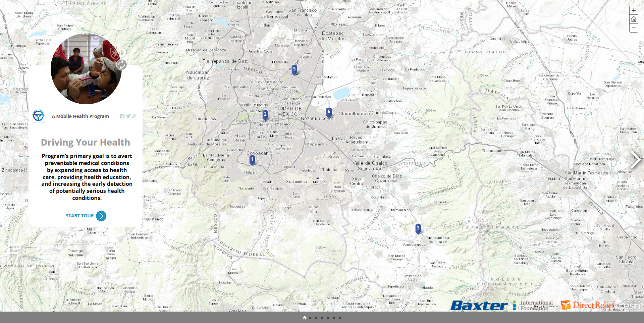Reset map to home extent
The width and height of the screenshot is (644, 323).
coord(634,19)
